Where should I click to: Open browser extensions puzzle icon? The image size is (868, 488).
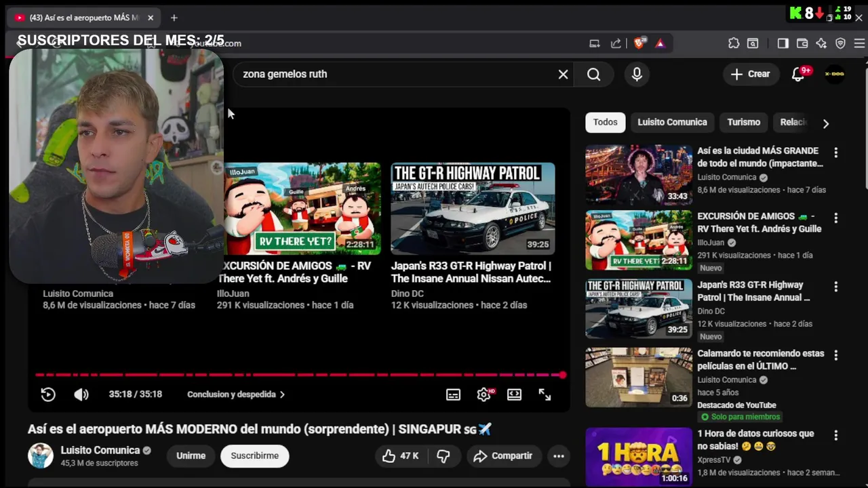(734, 43)
